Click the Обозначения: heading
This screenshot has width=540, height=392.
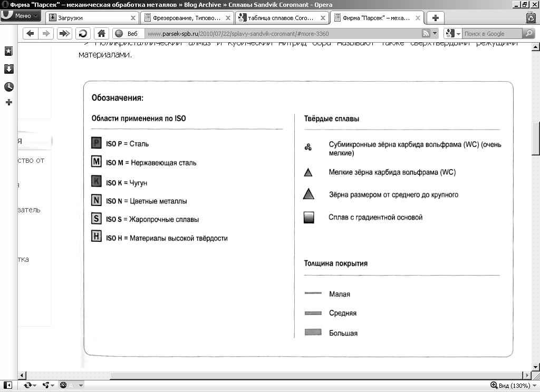[118, 98]
